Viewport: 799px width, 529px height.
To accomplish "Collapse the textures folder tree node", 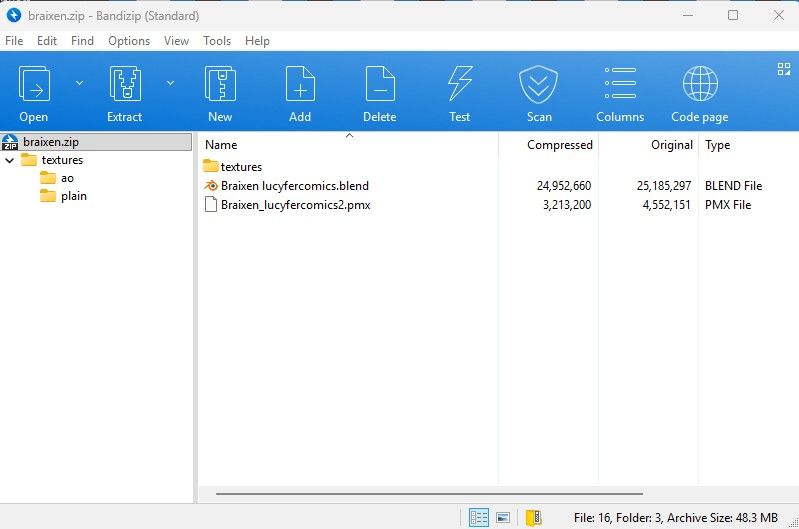I will point(10,161).
